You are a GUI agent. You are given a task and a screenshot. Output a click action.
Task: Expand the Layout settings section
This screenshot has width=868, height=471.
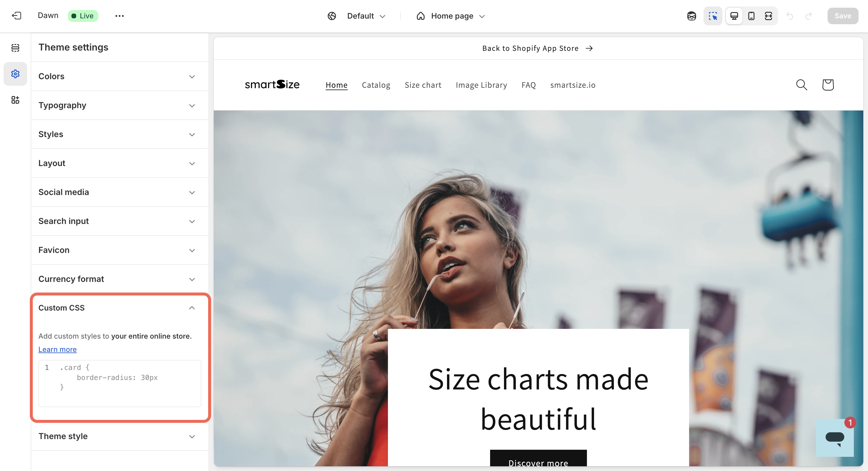click(120, 163)
